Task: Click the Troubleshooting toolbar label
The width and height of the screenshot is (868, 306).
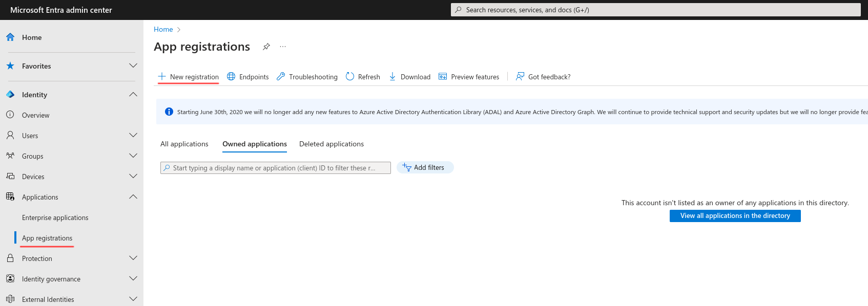Action: (313, 77)
